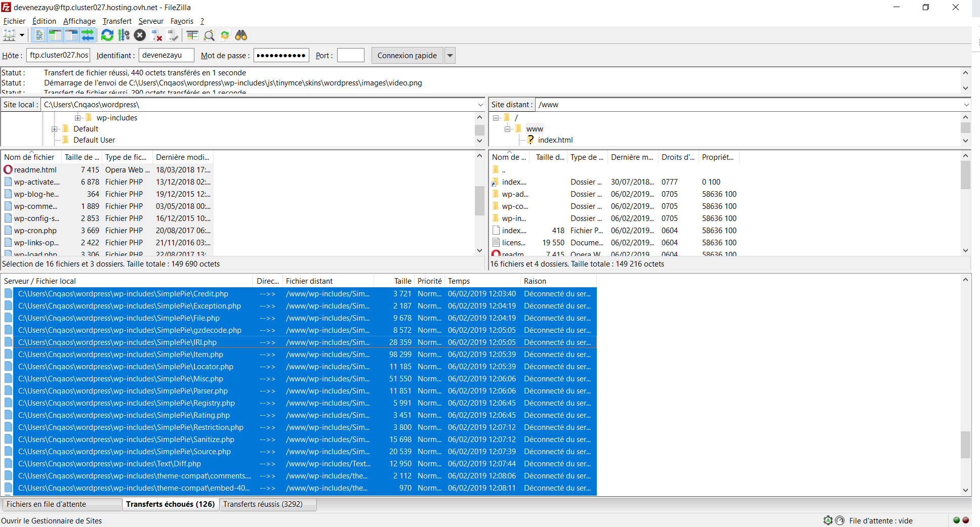Enable directory comparison icon
Viewport: 980px width, 527px height.
(x=209, y=35)
